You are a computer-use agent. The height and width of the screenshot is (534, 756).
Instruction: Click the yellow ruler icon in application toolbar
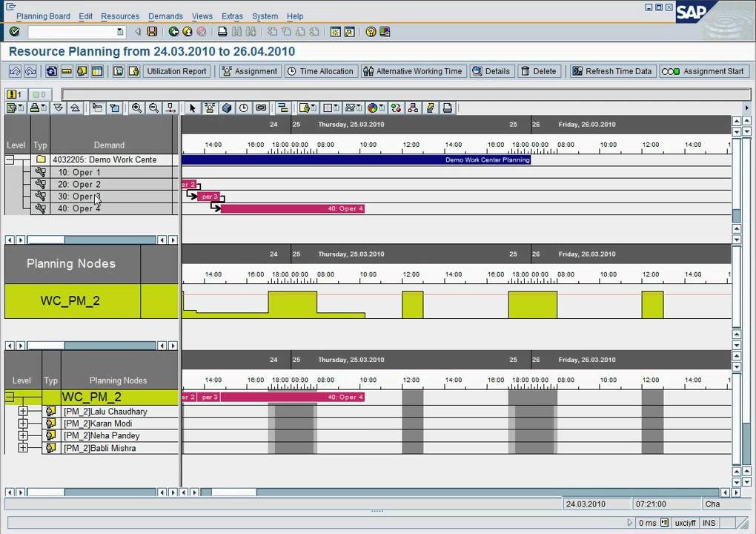(x=67, y=71)
